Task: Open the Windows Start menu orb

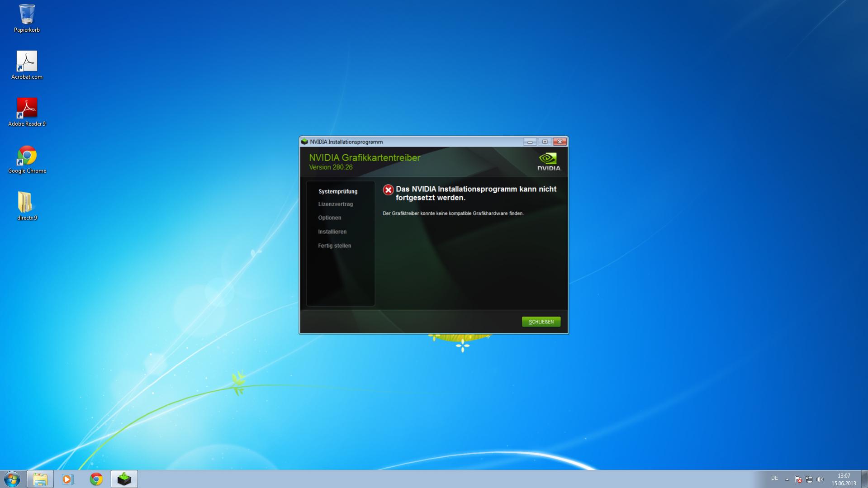Action: pos(12,479)
